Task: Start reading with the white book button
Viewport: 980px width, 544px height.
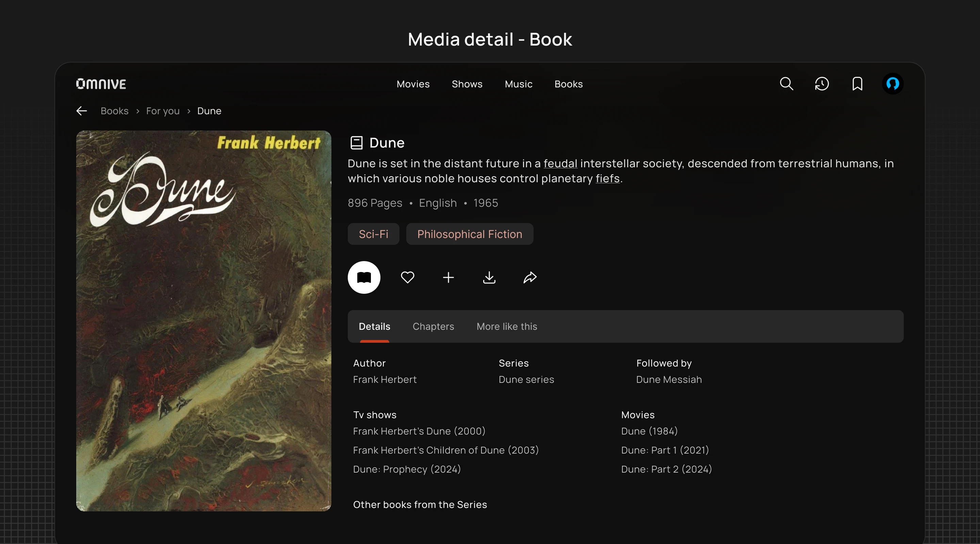Action: [x=364, y=277]
